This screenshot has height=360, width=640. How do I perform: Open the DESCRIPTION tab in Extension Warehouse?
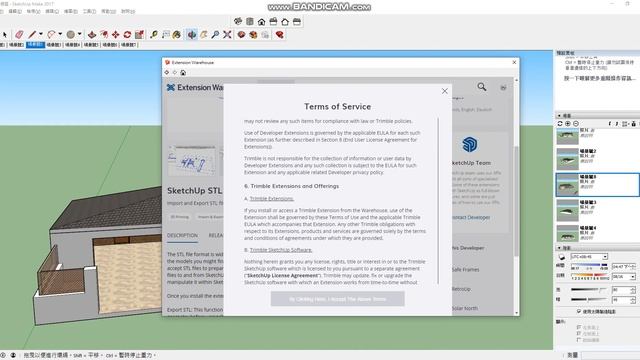pos(182,236)
